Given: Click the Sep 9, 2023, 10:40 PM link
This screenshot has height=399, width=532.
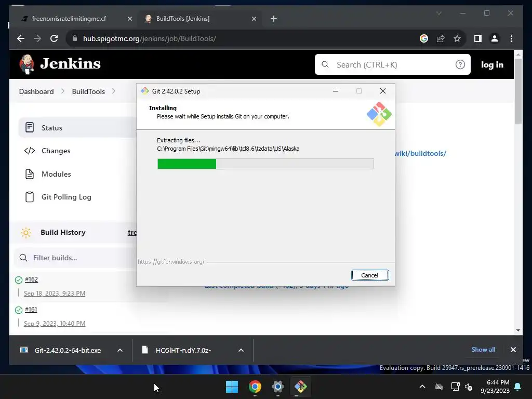Looking at the screenshot, I should 54,323.
